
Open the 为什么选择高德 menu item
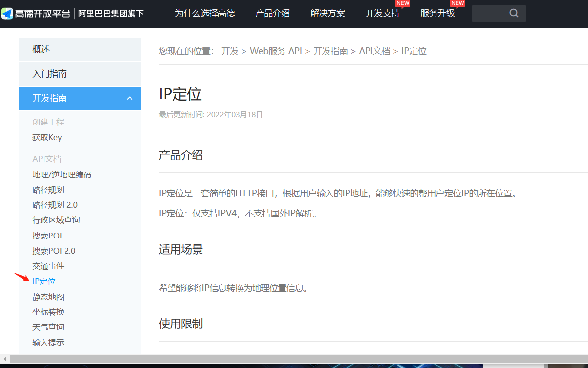click(x=205, y=13)
